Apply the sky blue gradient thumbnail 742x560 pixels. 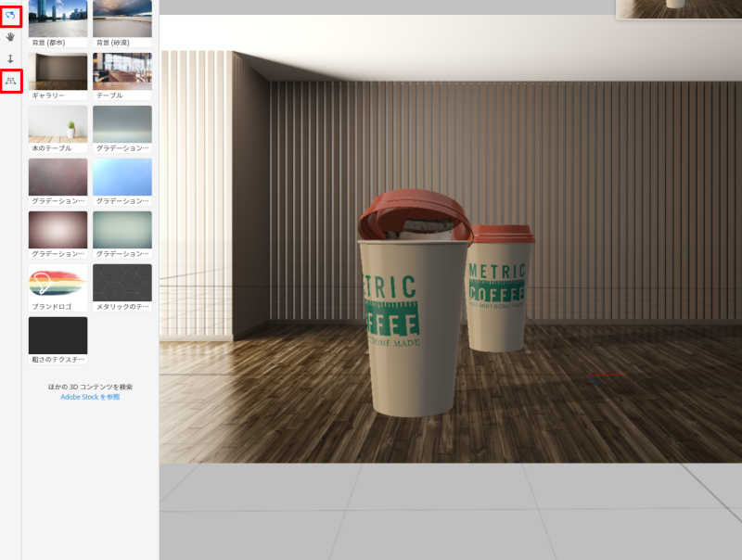pos(122,176)
